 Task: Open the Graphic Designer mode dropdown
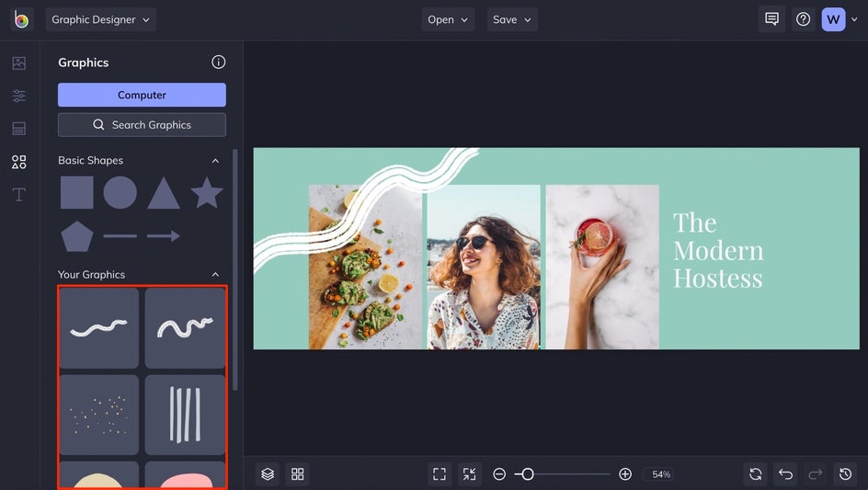pyautogui.click(x=101, y=19)
